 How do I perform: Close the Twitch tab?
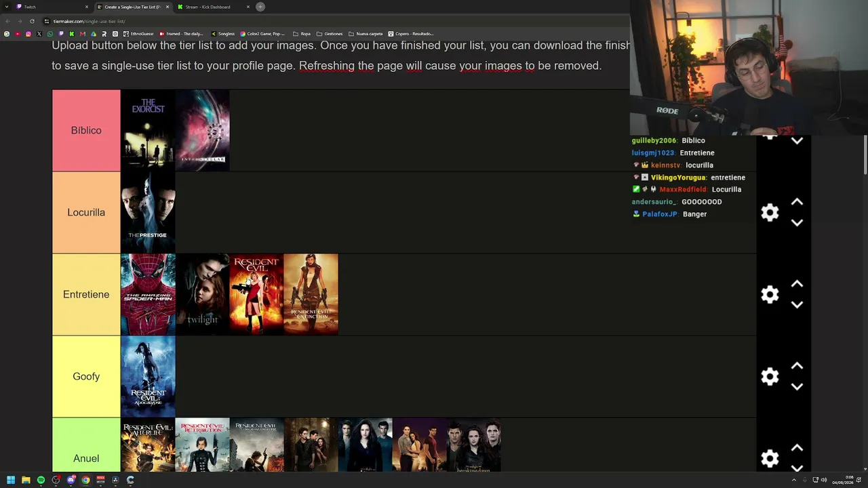pyautogui.click(x=87, y=7)
